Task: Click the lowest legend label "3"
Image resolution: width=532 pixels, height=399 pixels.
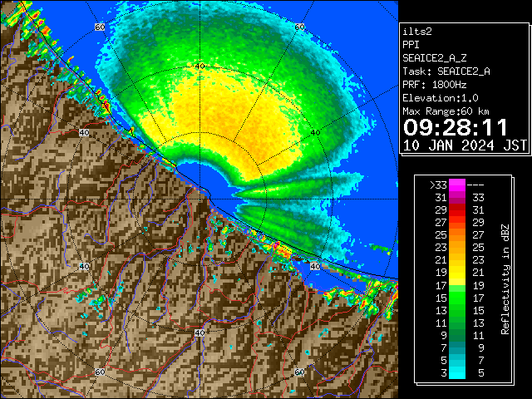Action: click(x=444, y=373)
